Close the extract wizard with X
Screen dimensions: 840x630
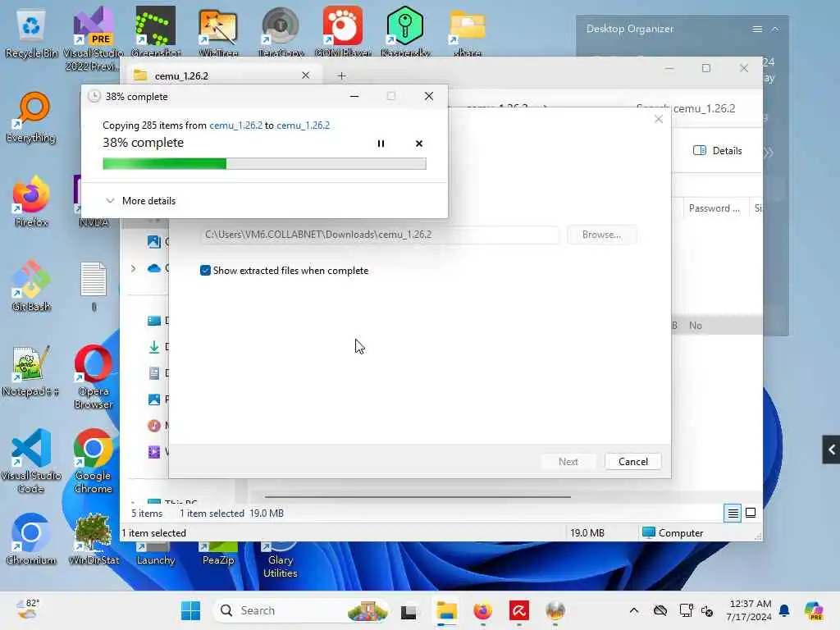pos(659,119)
